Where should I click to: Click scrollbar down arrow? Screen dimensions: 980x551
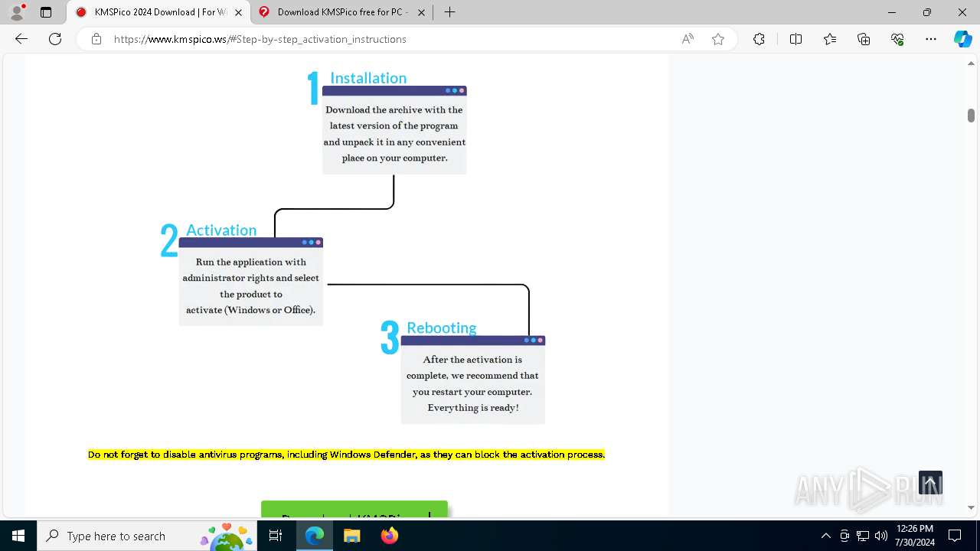click(971, 507)
